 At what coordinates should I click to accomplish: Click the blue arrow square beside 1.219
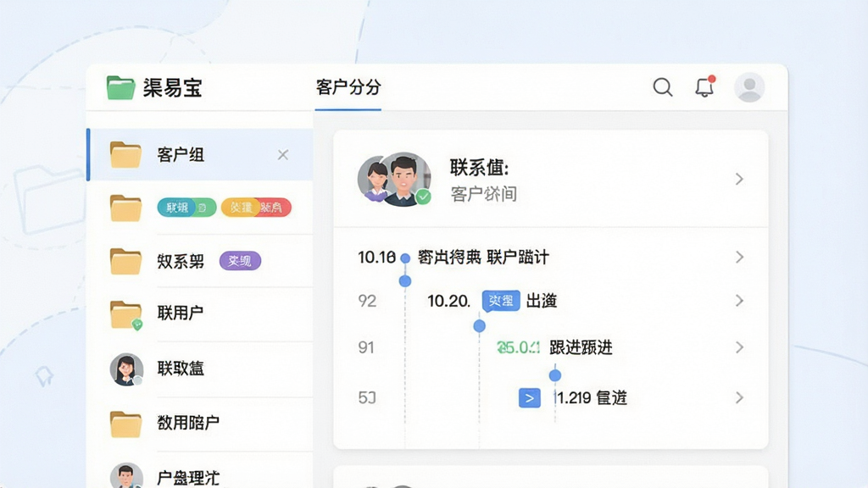pos(530,398)
